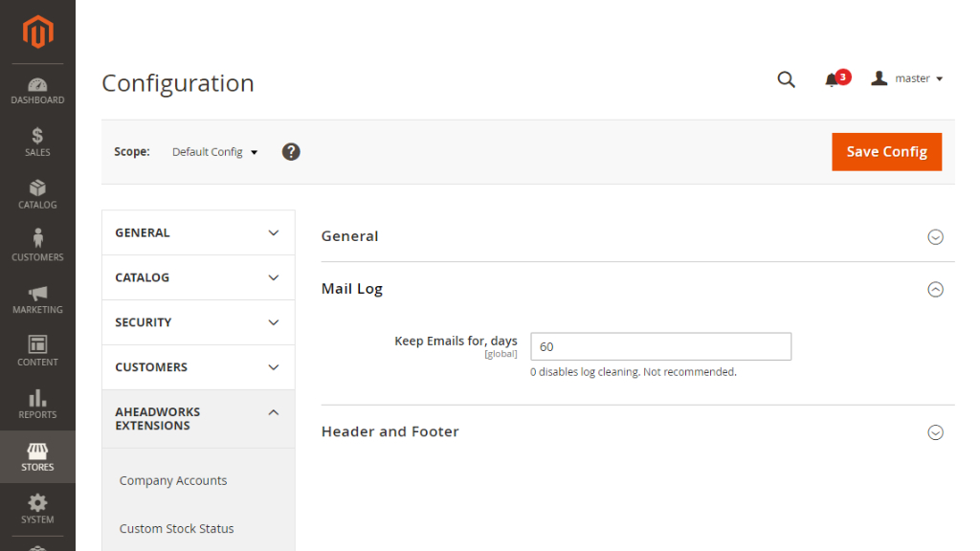Expand the GENERAL config tab
This screenshot has height=551, width=980.
click(198, 232)
